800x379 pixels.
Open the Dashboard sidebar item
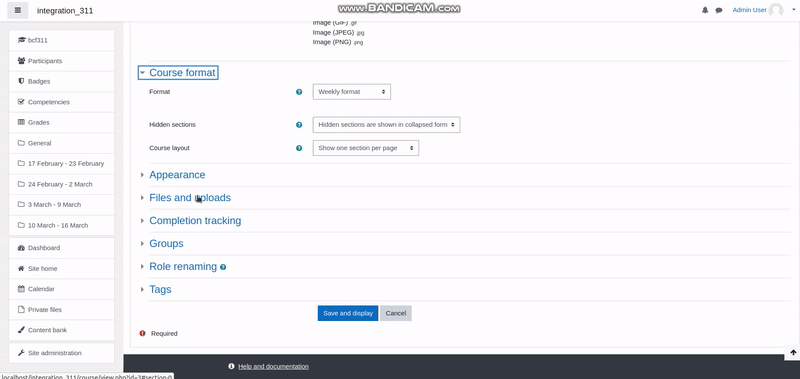61,248
